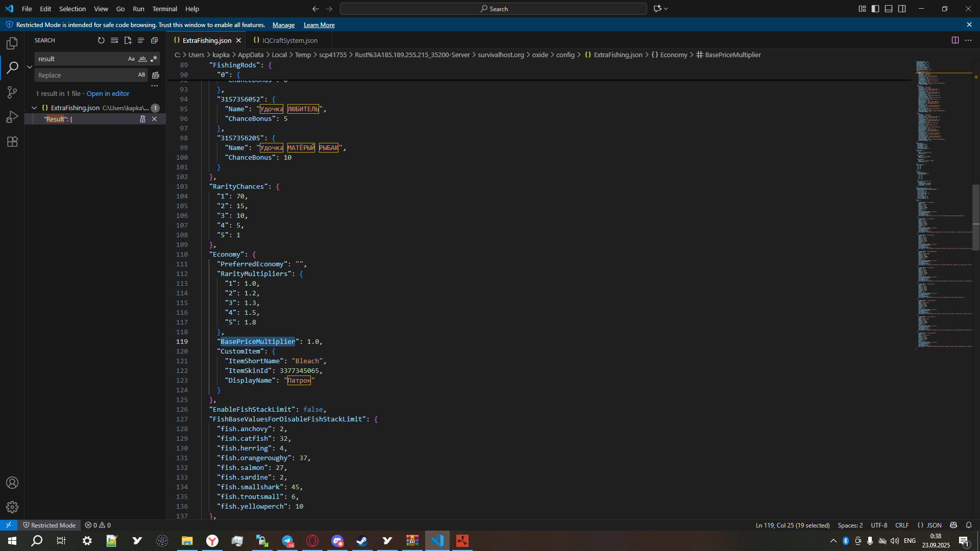980x551 pixels.
Task: Collapse the ExtraFishing.json search result
Action: tap(34, 108)
